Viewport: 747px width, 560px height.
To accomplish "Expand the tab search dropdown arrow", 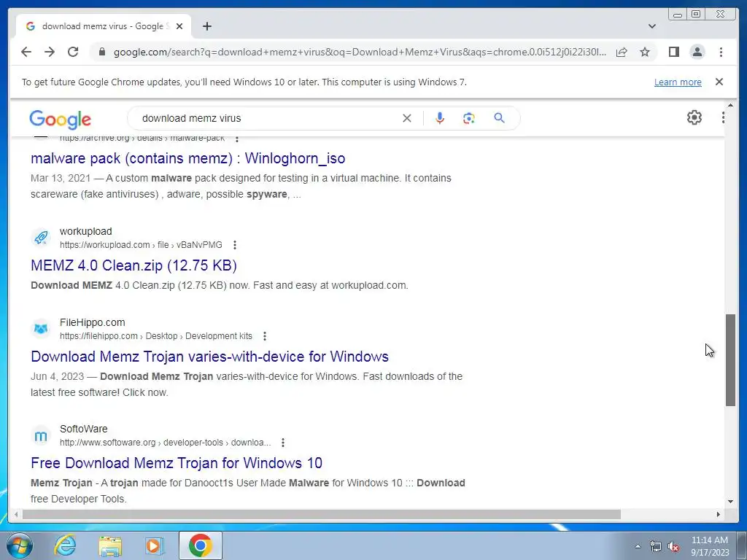I will pyautogui.click(x=652, y=26).
